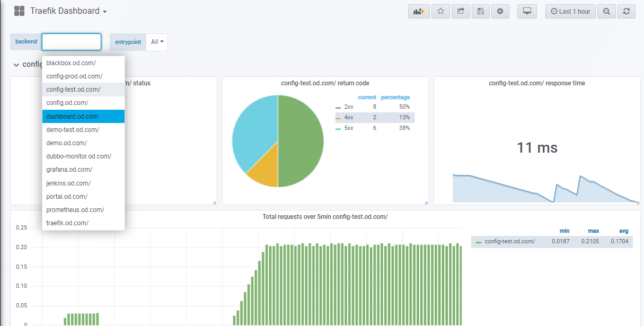Click the 0.2105 max value in the legend
Image resolution: width=644 pixels, height=326 pixels.
click(x=590, y=242)
